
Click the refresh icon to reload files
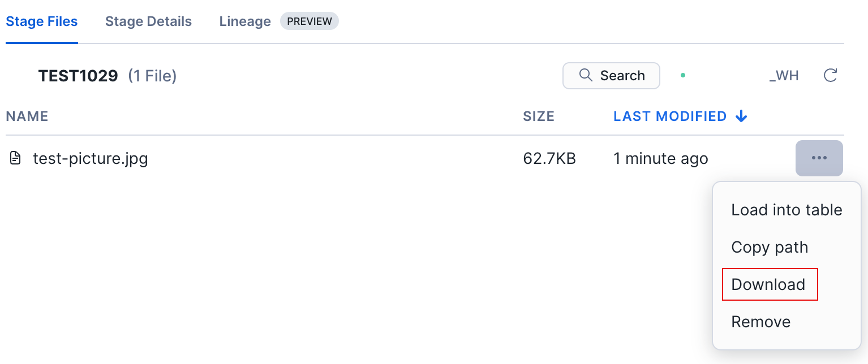830,75
